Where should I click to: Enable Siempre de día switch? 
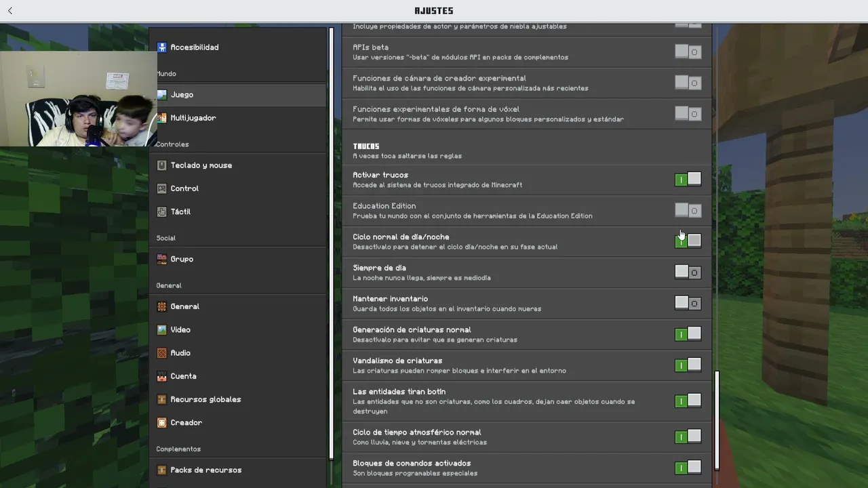688,272
